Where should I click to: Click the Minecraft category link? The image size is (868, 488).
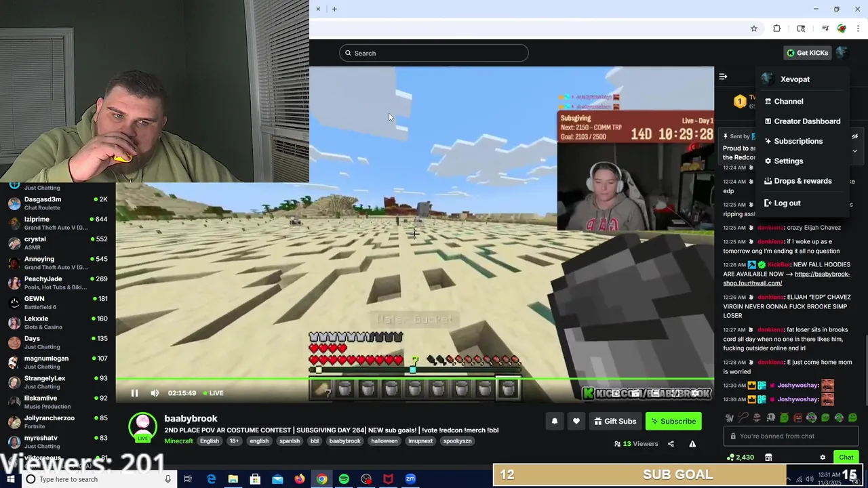pos(178,441)
